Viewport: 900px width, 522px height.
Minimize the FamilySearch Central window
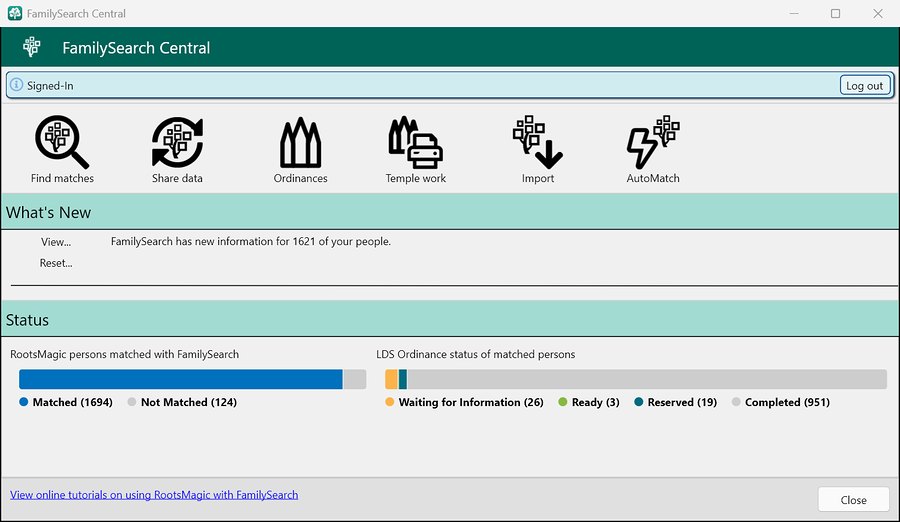794,13
